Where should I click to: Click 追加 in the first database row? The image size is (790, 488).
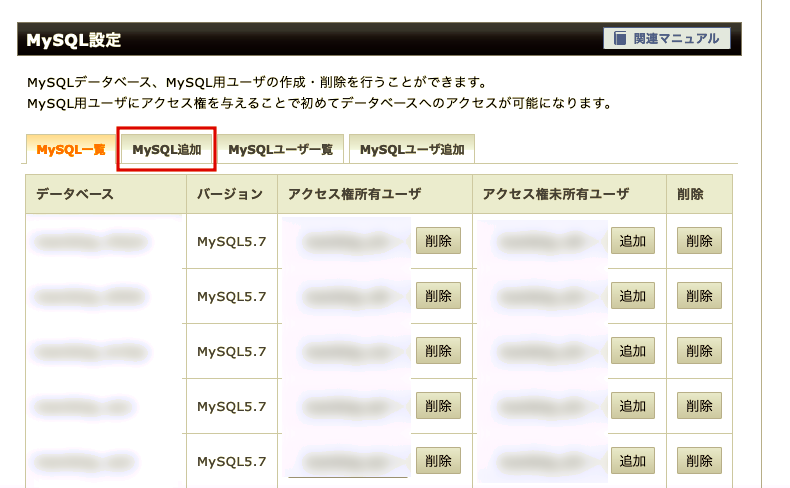633,241
